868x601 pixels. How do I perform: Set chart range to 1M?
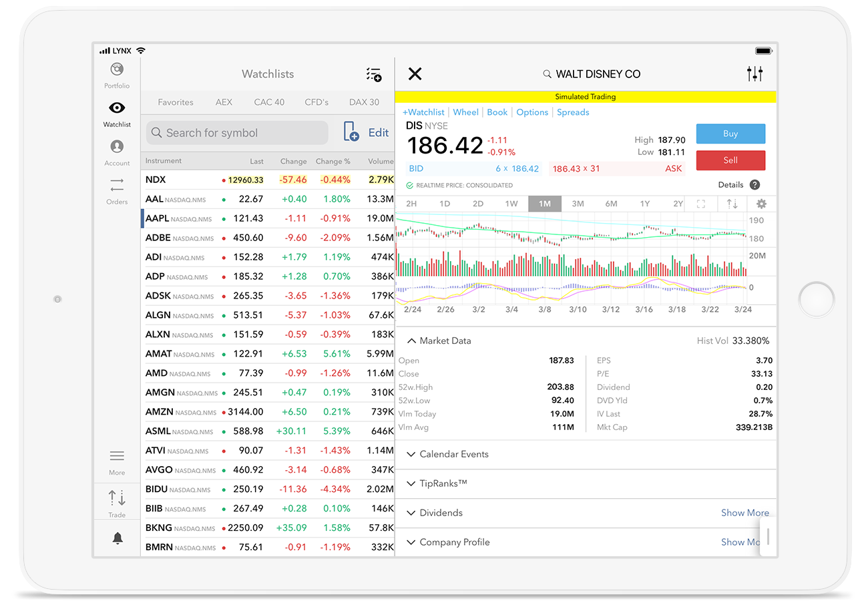pos(545,204)
